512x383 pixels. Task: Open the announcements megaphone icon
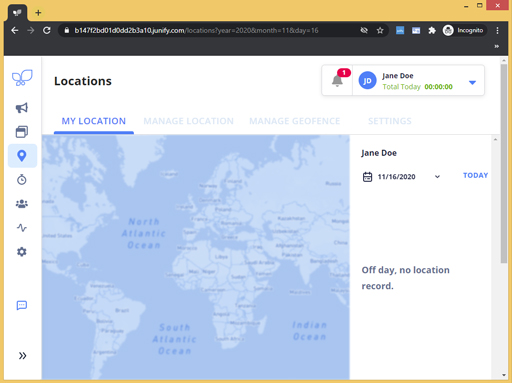point(22,108)
